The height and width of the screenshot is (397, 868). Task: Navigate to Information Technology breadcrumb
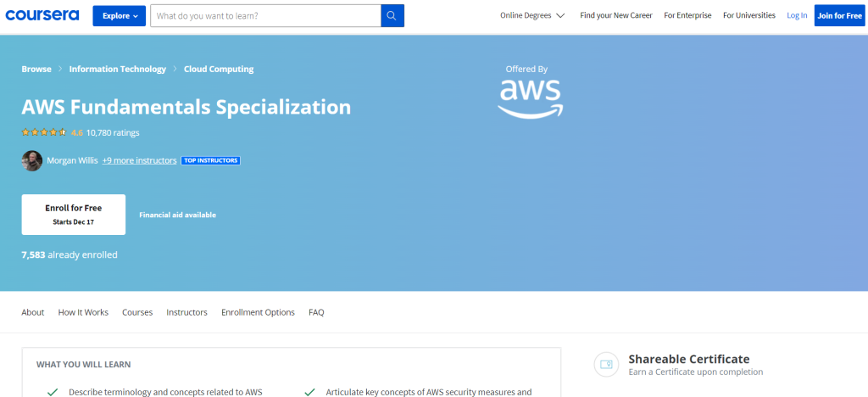(x=117, y=69)
